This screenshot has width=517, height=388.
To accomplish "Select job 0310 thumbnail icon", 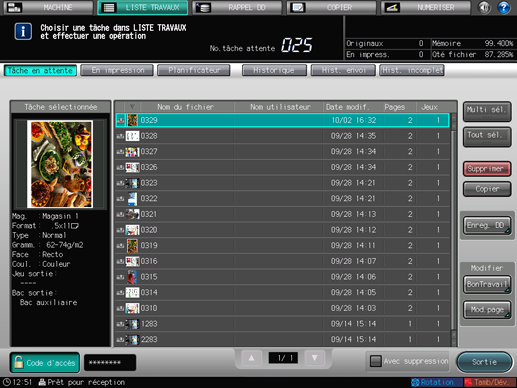I will pyautogui.click(x=132, y=308).
